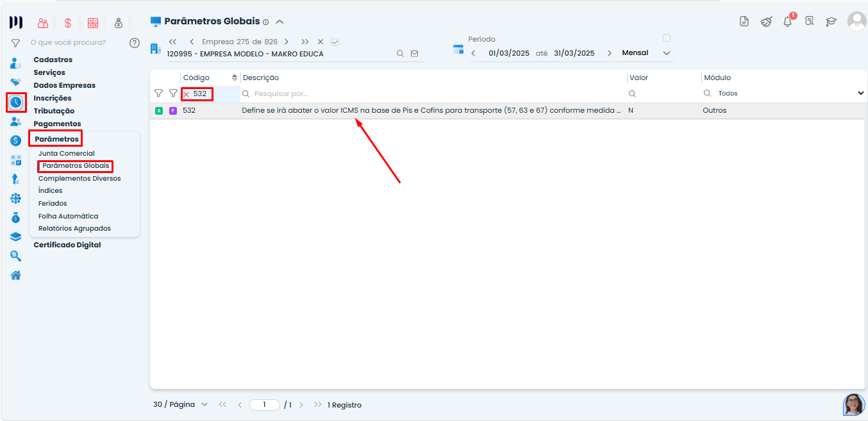Clear the 532 code filter with red X
Image resolution: width=868 pixels, height=421 pixels.
pyautogui.click(x=187, y=94)
